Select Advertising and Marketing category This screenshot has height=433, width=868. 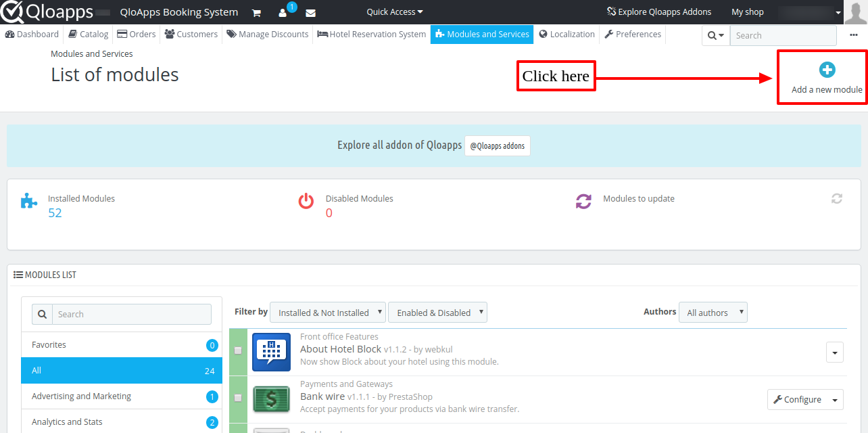tap(122, 396)
